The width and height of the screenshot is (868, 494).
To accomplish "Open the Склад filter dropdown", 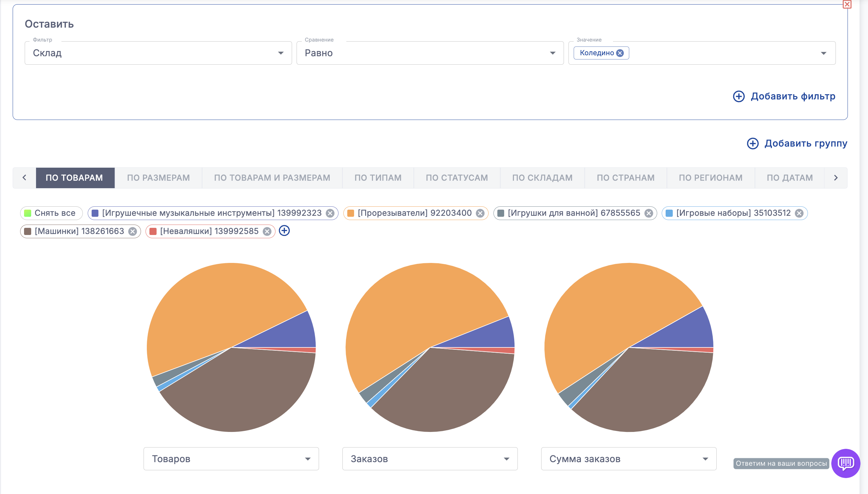I will point(158,53).
